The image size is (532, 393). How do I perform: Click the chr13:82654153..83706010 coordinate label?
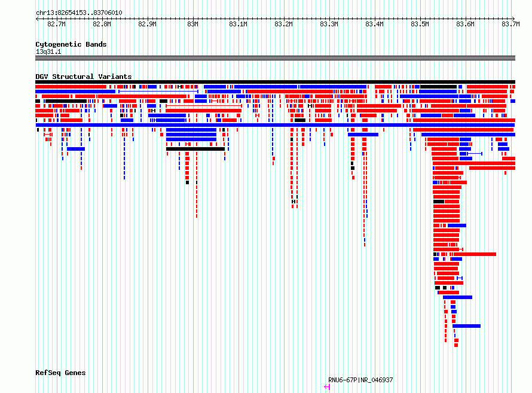click(x=79, y=13)
